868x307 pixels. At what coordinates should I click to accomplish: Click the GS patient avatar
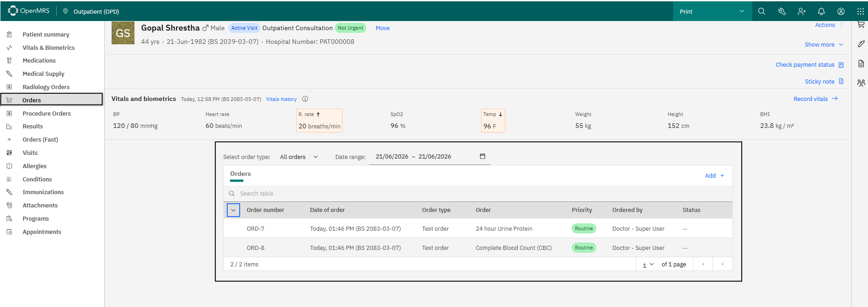click(x=123, y=33)
